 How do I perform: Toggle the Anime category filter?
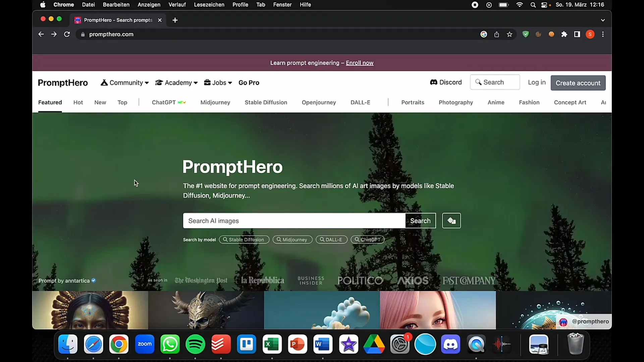495,102
